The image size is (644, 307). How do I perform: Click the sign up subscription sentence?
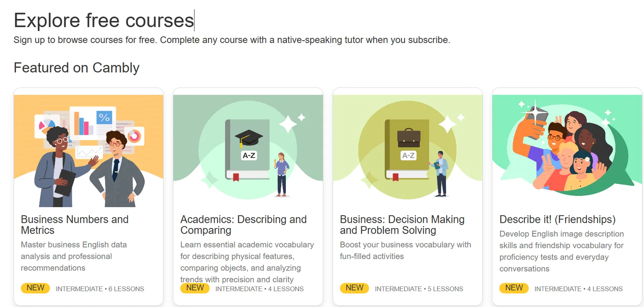coord(232,39)
